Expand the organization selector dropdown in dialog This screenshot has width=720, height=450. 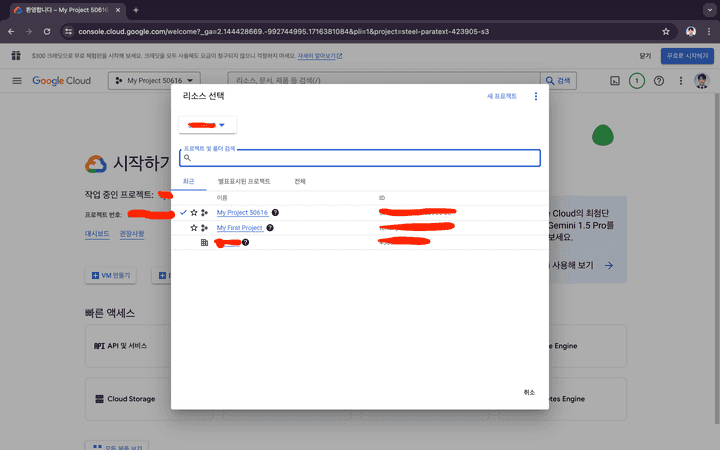[207, 125]
